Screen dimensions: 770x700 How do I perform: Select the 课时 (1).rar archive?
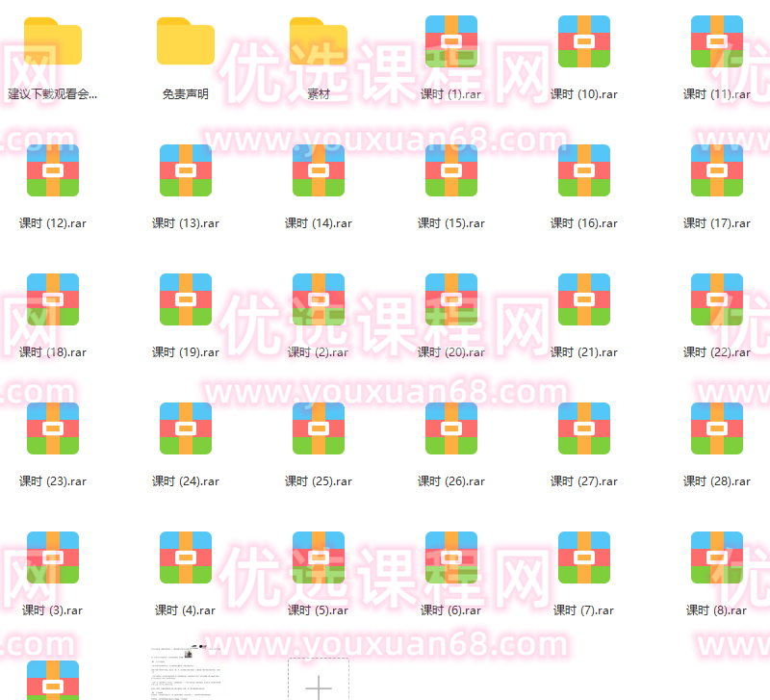pos(451,42)
